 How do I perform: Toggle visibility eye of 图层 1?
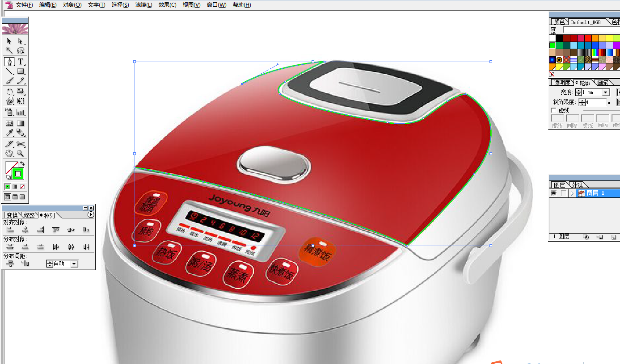click(x=553, y=193)
